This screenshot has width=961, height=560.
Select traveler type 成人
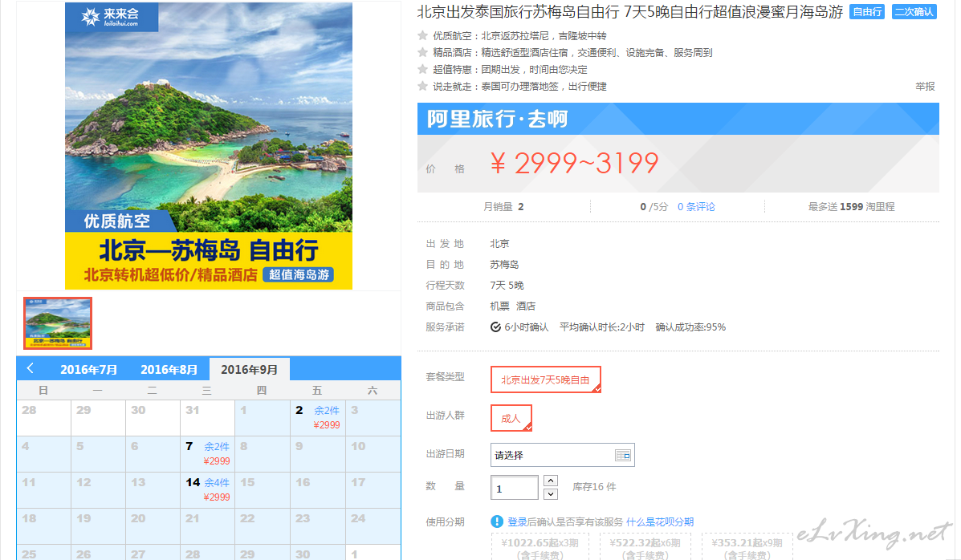(x=511, y=419)
